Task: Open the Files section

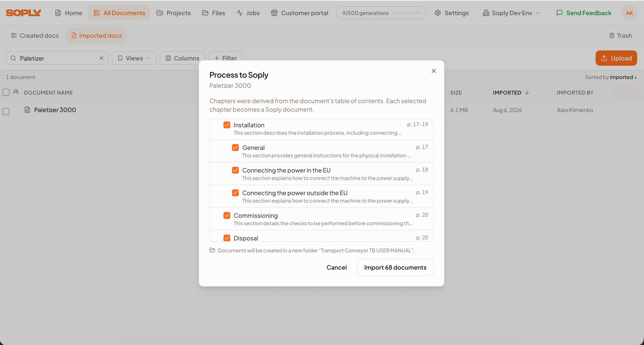Action: [x=213, y=13]
